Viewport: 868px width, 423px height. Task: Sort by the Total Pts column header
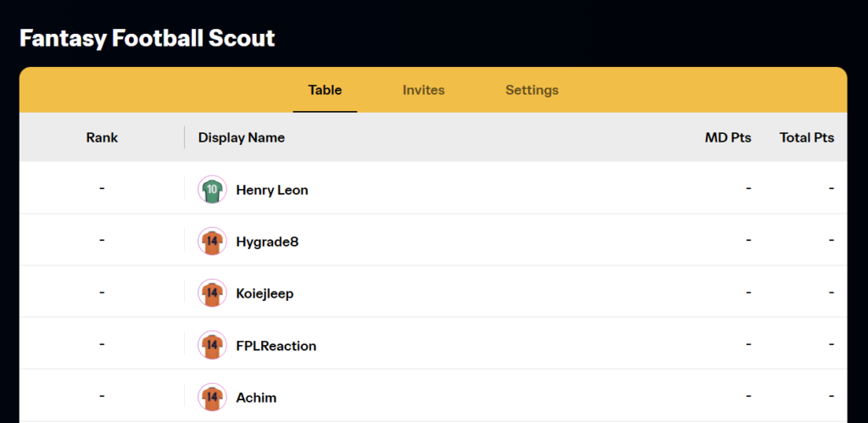(x=807, y=137)
